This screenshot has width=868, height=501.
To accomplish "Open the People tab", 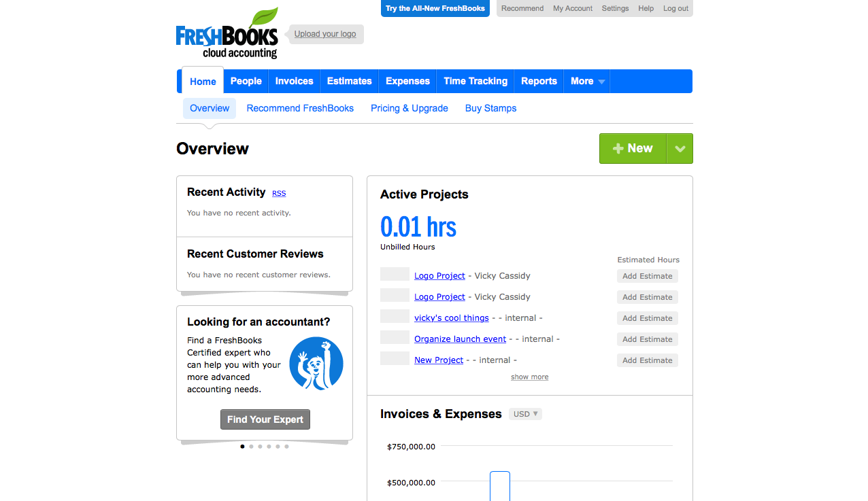I will pos(246,81).
